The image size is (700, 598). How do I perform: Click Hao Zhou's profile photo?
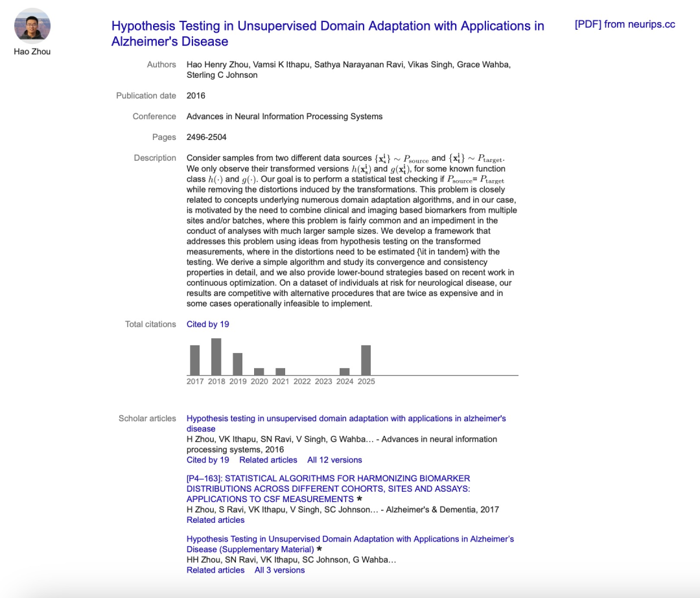point(32,26)
